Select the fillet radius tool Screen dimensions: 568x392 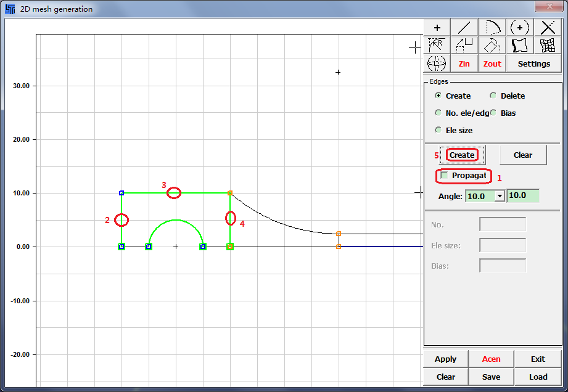[x=437, y=45]
